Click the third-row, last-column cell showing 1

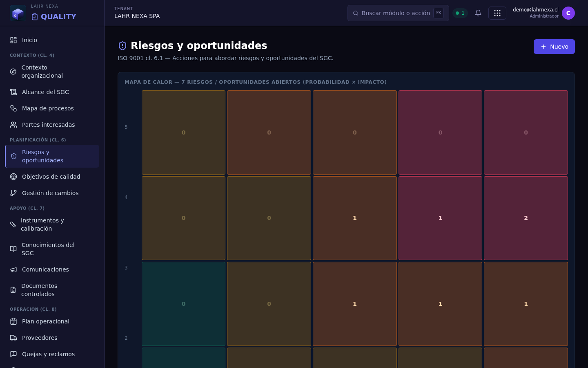tap(526, 304)
